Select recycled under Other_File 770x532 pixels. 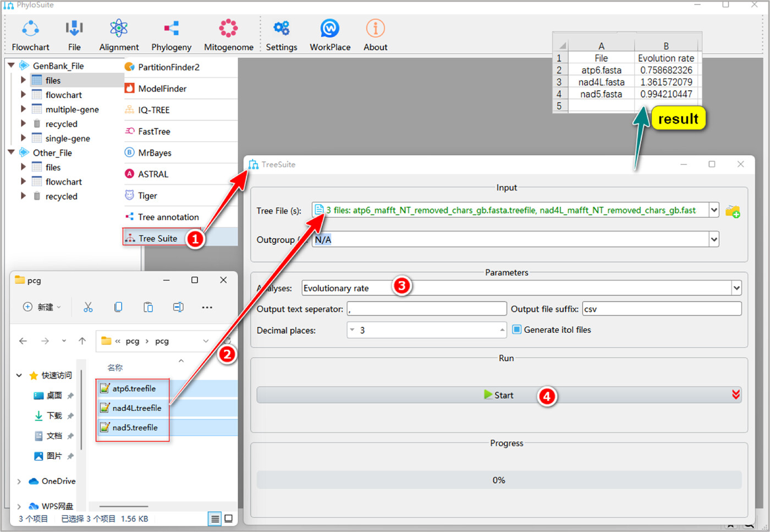tap(61, 196)
